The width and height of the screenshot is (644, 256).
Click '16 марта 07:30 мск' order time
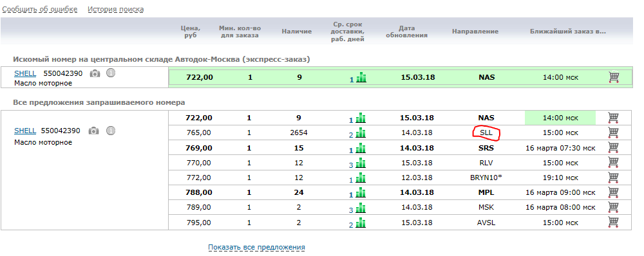pyautogui.click(x=560, y=148)
